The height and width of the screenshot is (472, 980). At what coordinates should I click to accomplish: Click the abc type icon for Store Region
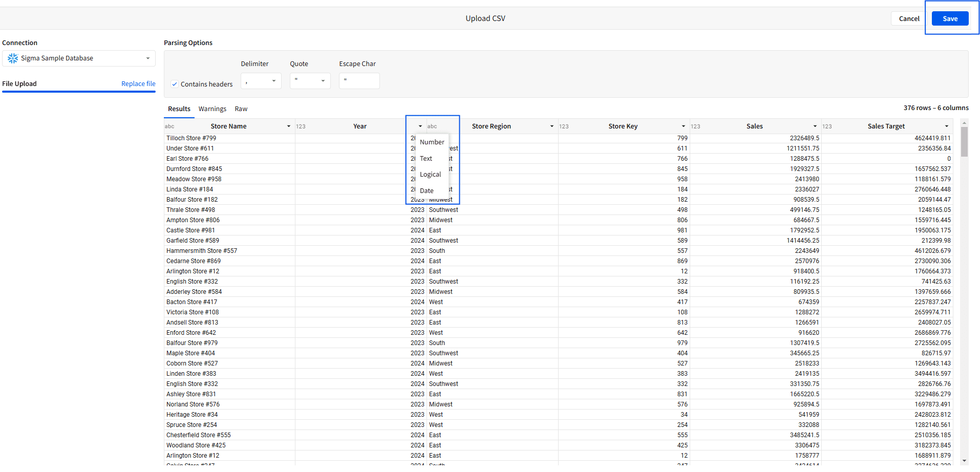pyautogui.click(x=432, y=126)
